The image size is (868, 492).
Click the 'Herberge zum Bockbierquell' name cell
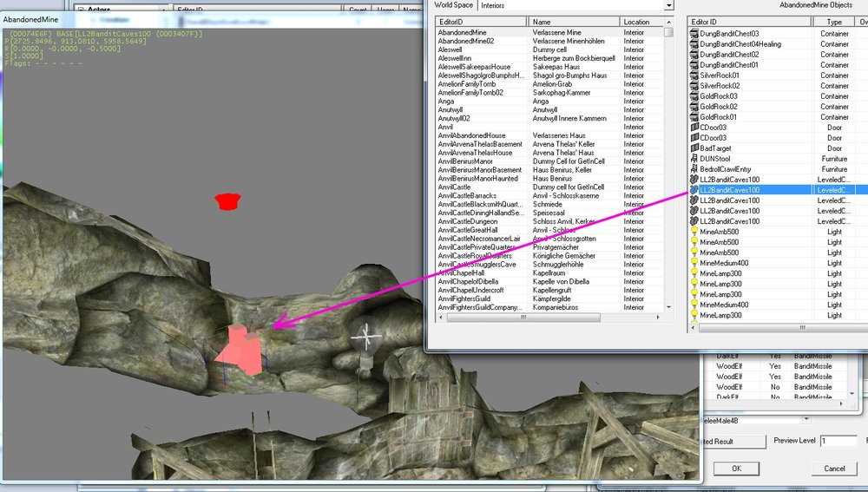coord(574,59)
